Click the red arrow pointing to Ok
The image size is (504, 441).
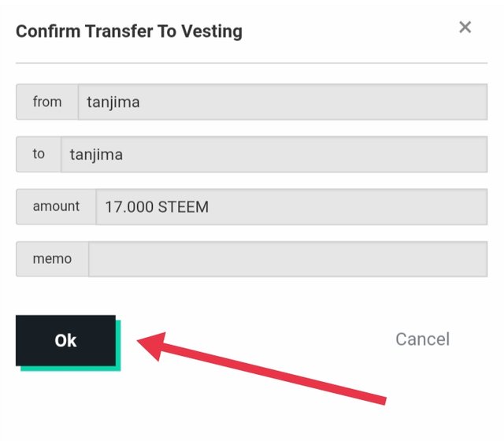click(x=261, y=369)
